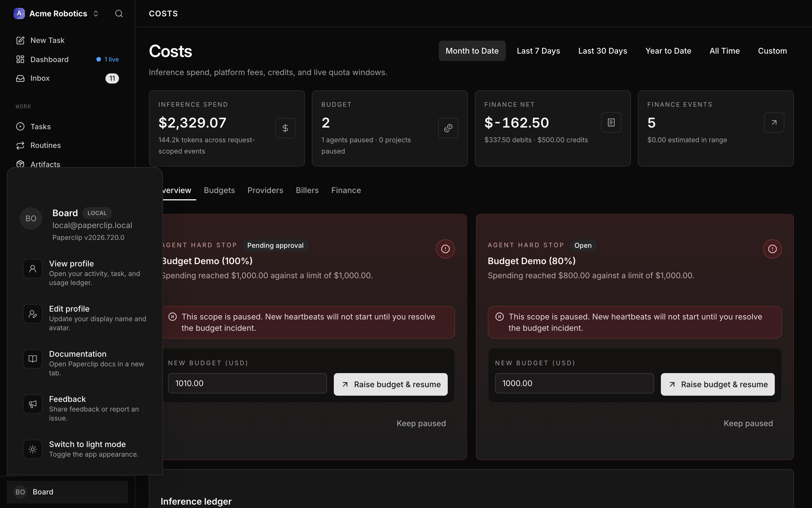Click the Artifacts package icon
812x508 pixels.
(x=21, y=164)
